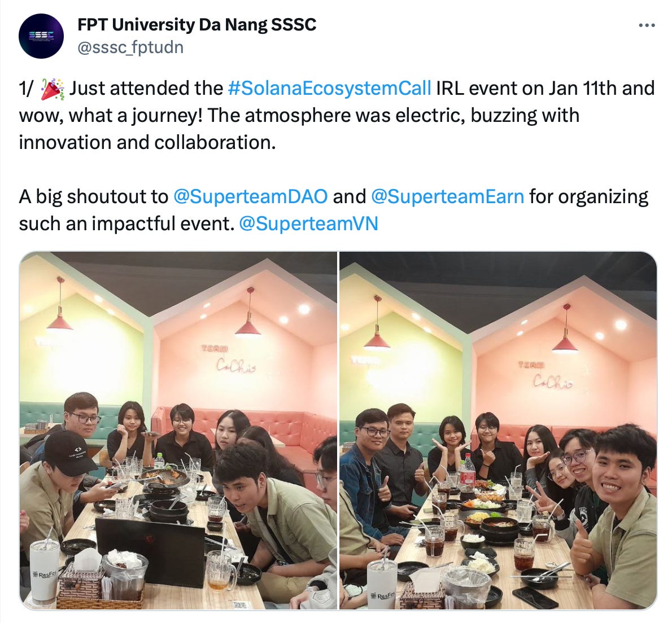Open the three-dot more options menu
The height and width of the screenshot is (623, 672).
(646, 26)
